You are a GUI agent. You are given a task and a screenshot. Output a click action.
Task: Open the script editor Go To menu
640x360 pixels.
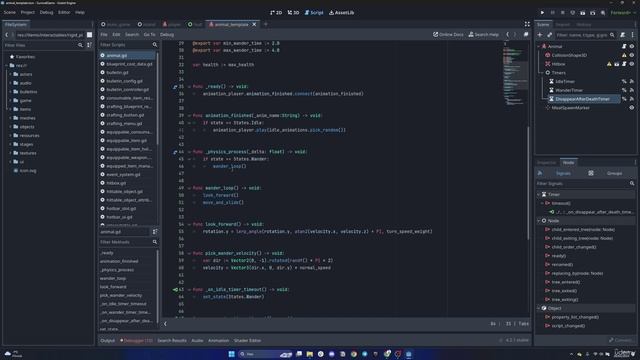point(149,35)
